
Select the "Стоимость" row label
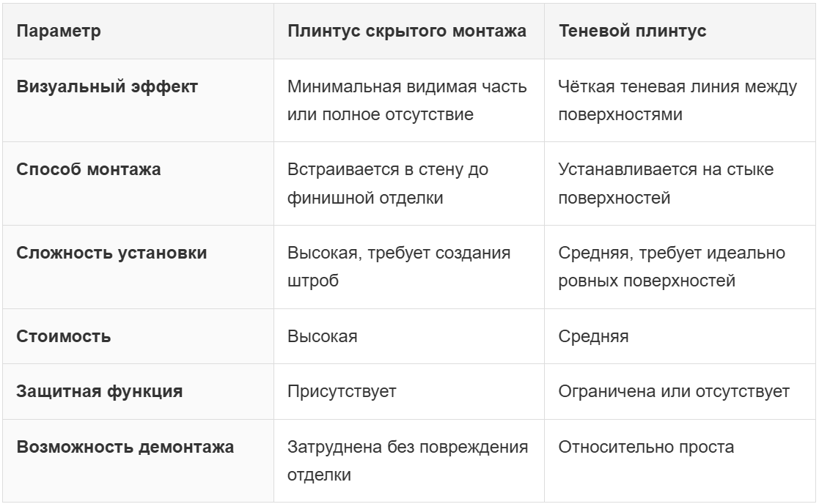(64, 336)
